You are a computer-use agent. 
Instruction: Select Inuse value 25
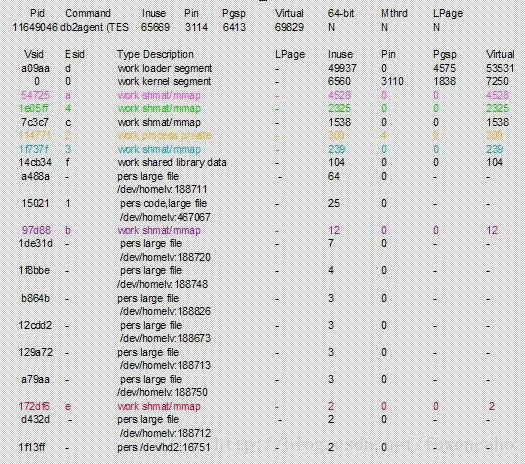333,203
